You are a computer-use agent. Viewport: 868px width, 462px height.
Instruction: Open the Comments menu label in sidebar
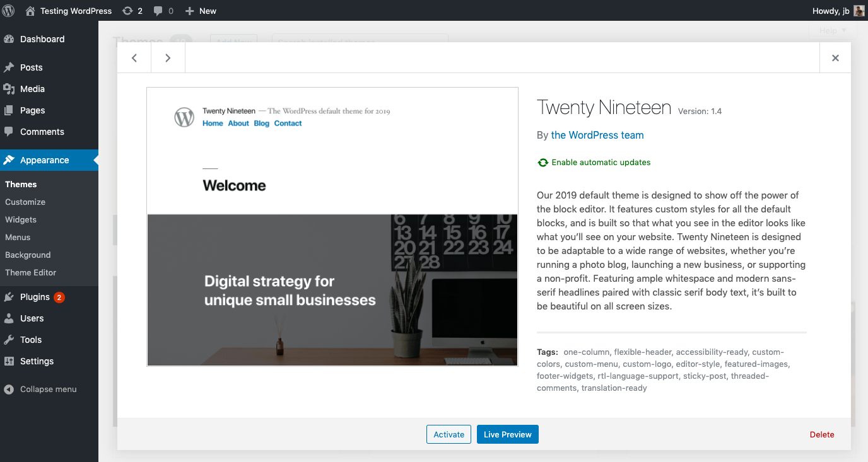point(42,132)
